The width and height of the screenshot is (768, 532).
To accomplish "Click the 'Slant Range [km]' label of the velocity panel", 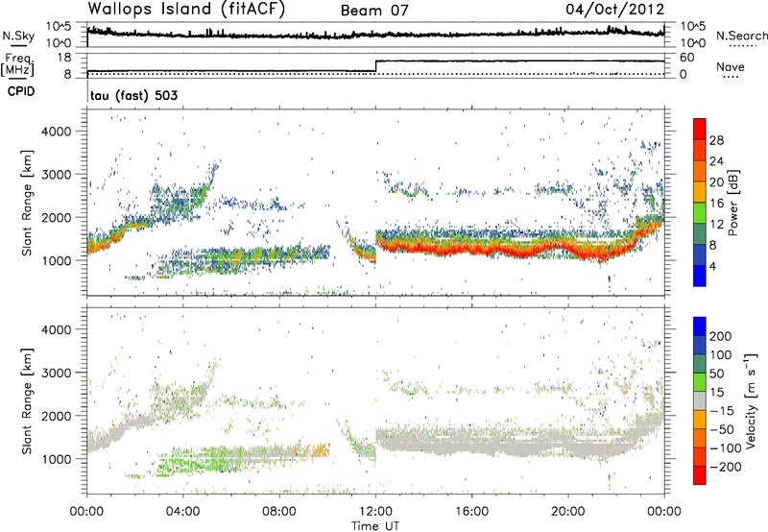I will [27, 401].
